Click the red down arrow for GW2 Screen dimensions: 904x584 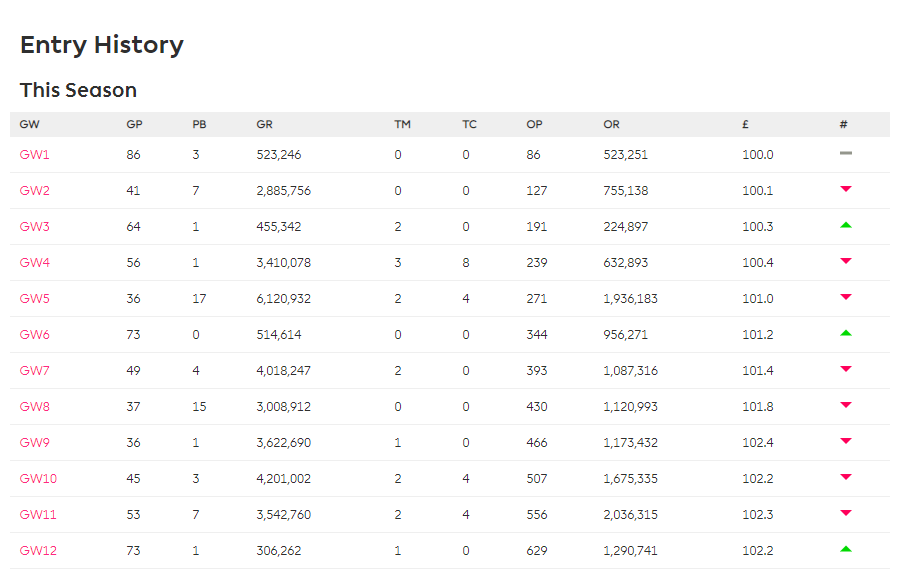click(x=845, y=189)
